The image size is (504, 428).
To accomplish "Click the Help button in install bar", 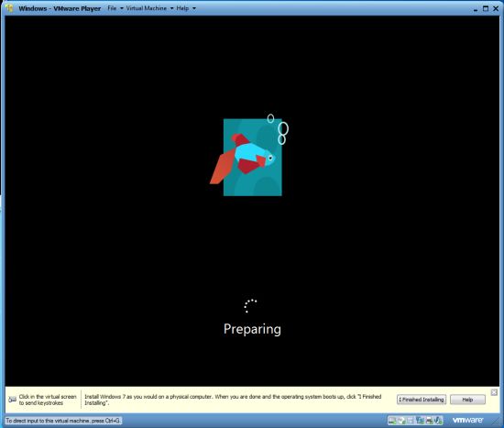I will click(467, 400).
